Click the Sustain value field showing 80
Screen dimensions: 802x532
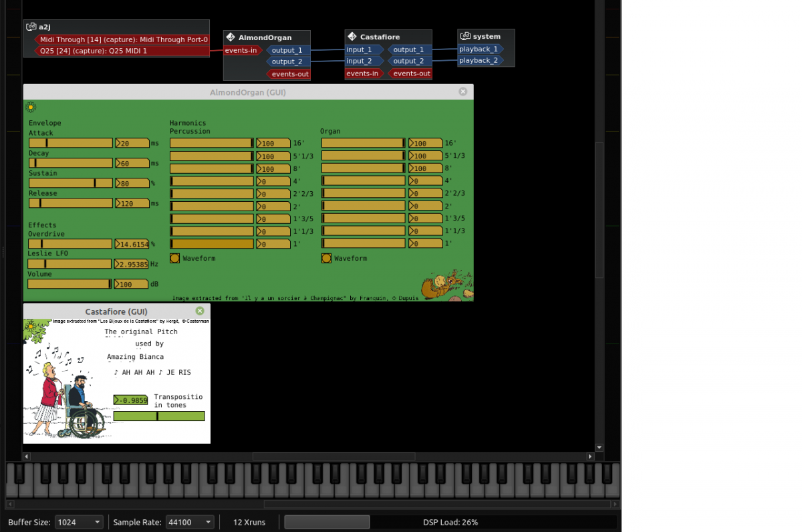(x=132, y=183)
